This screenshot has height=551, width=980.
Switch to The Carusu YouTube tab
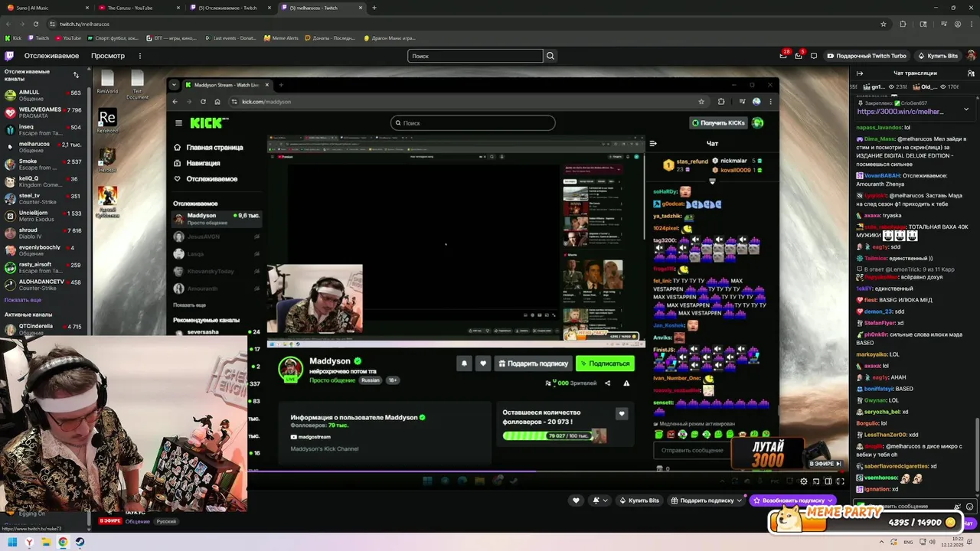click(x=138, y=8)
